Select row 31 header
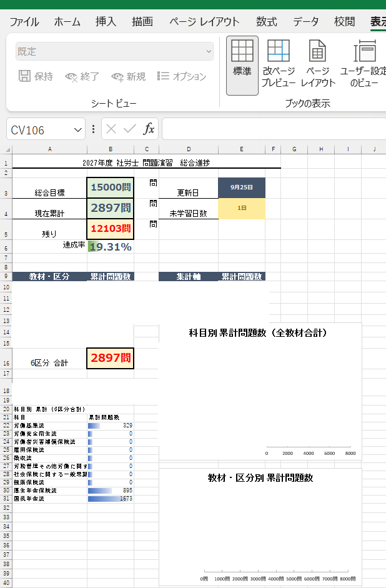 pyautogui.click(x=6, y=499)
